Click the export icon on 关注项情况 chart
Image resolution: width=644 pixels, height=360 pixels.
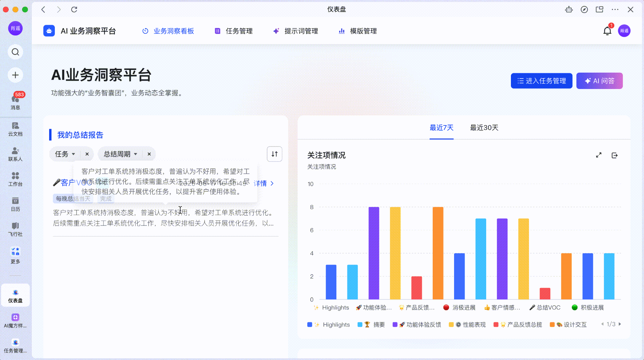coord(614,155)
